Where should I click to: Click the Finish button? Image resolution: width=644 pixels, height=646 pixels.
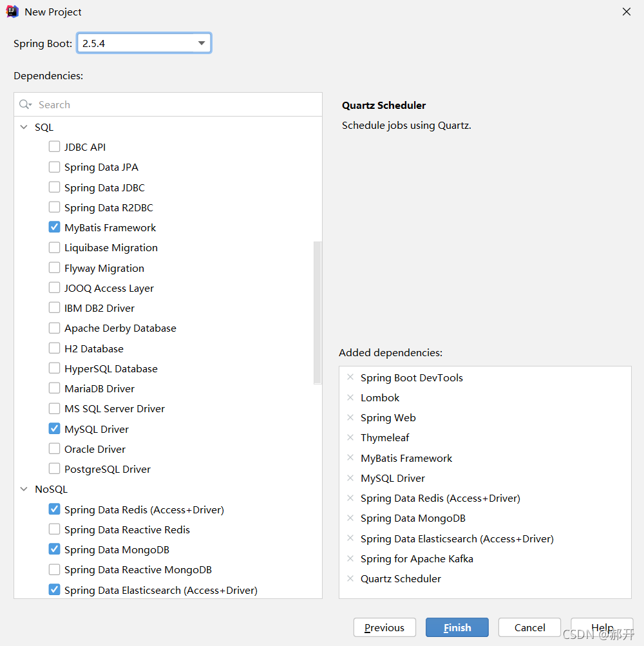point(457,627)
